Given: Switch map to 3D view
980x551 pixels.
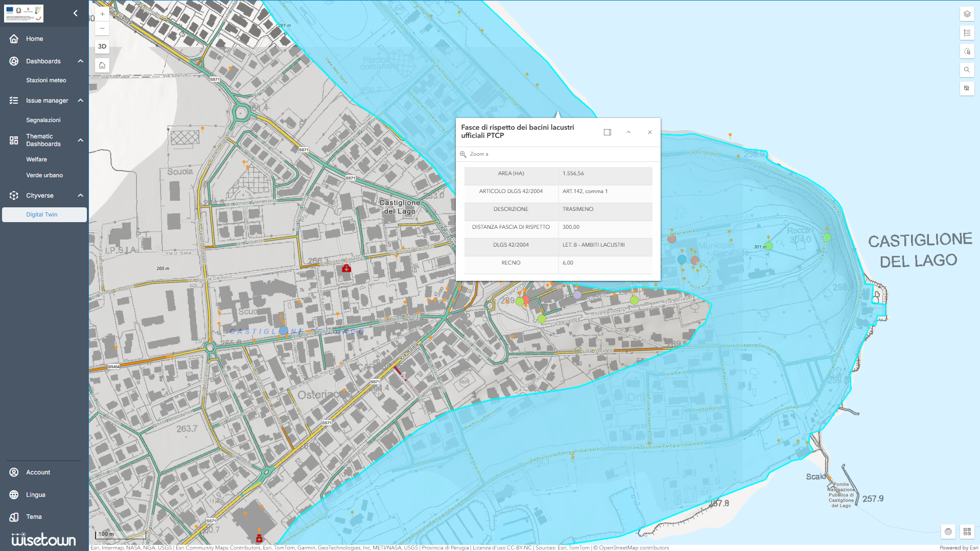Looking at the screenshot, I should point(102,46).
